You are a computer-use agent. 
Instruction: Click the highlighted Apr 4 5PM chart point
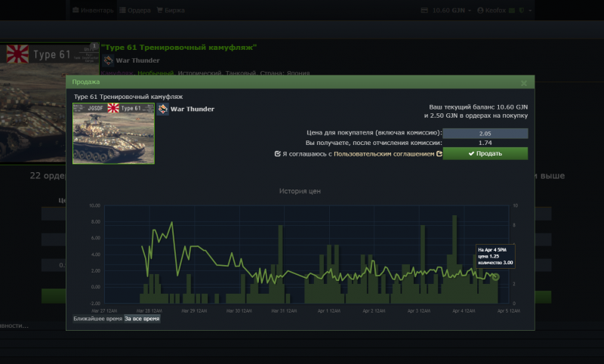pyautogui.click(x=496, y=276)
